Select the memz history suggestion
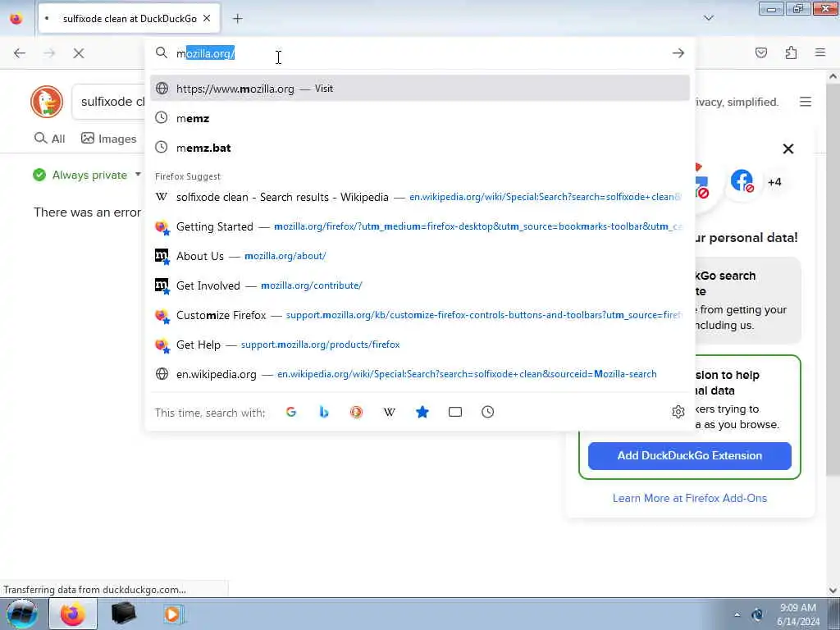 tap(420, 118)
